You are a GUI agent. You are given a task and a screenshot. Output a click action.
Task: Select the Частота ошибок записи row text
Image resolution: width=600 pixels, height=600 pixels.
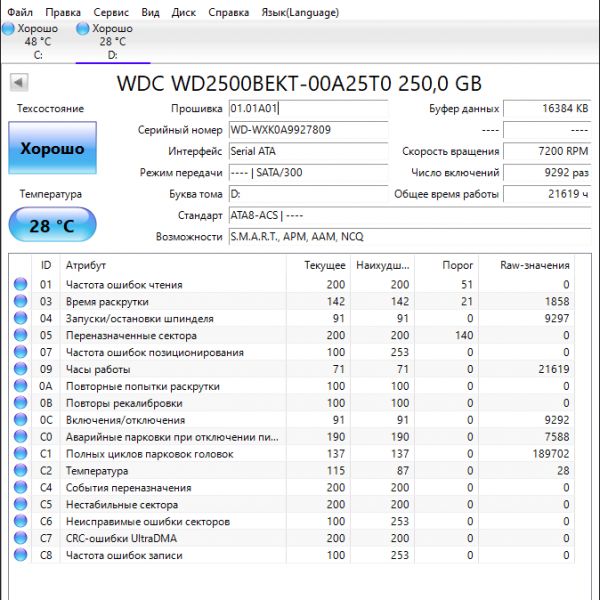(x=124, y=555)
